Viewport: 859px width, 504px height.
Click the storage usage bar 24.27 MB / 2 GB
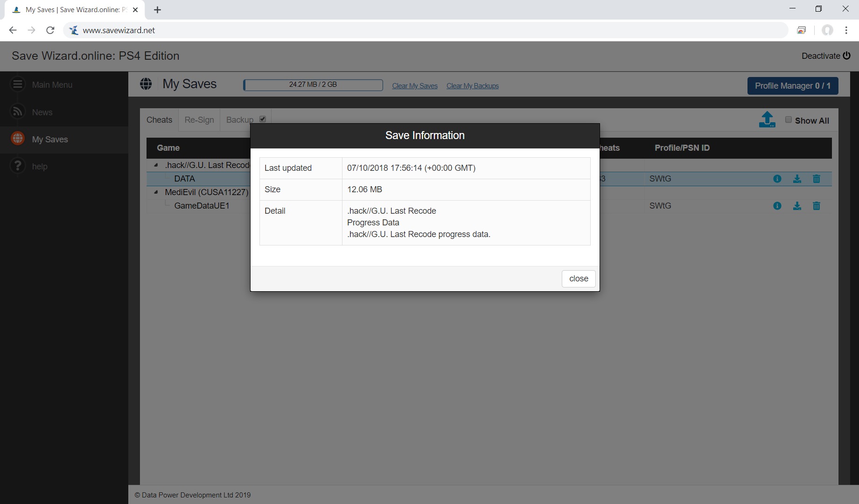313,84
